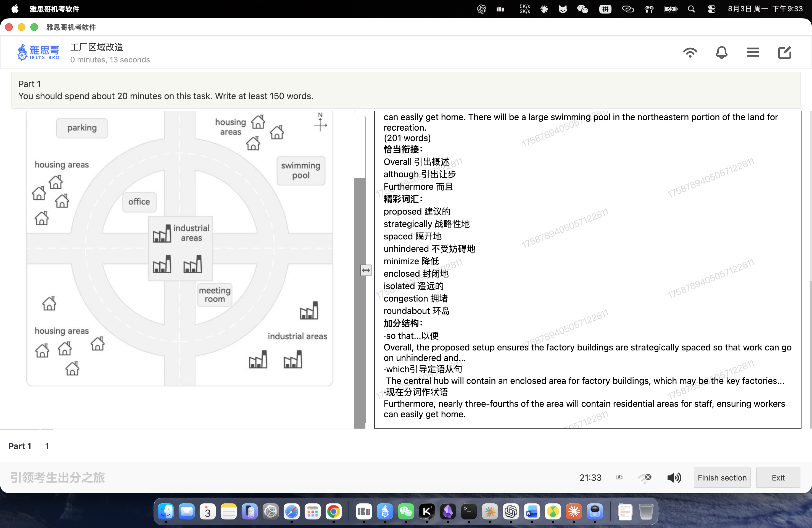
Task: Open ChatGPT from the dock
Action: click(x=511, y=511)
